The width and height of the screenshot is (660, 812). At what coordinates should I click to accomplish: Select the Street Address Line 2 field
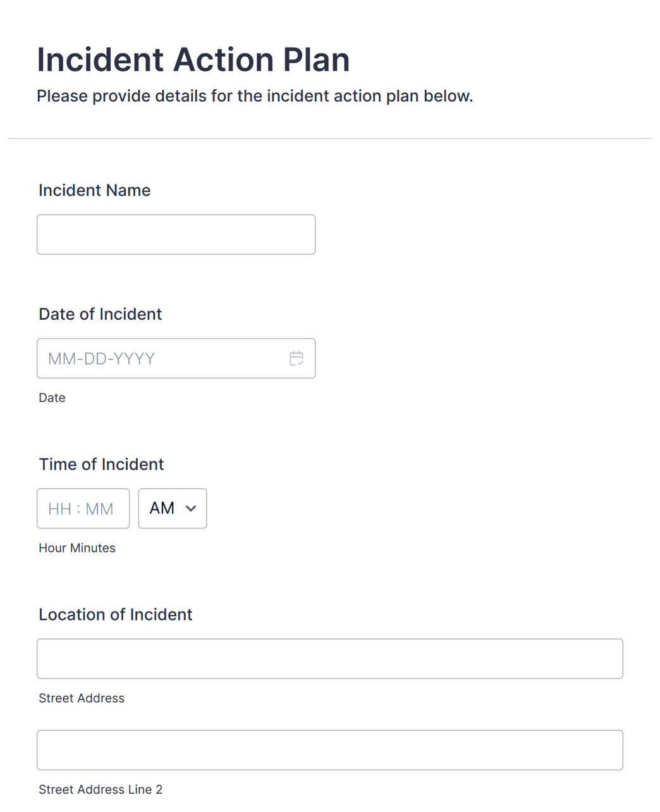pos(329,750)
